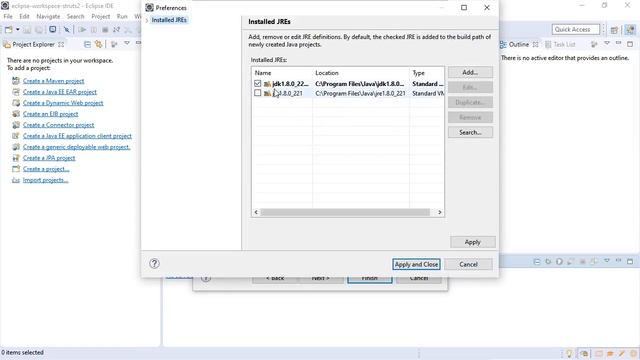This screenshot has width=640, height=360.
Task: Click the Eclipse logo in title bar
Action: point(5,6)
